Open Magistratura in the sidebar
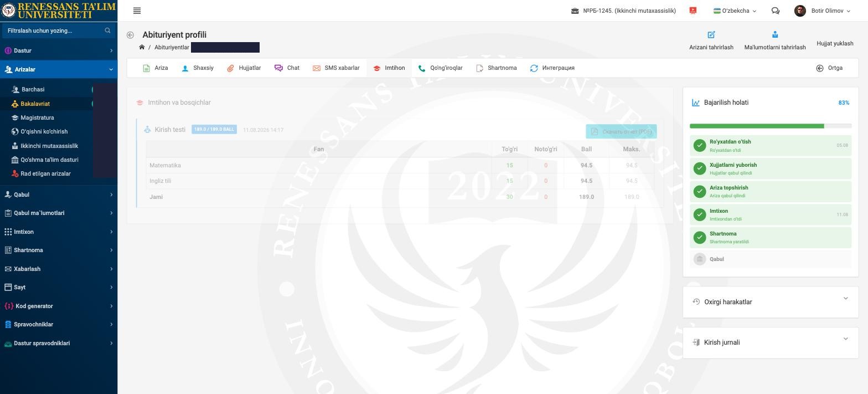The width and height of the screenshot is (868, 394). (37, 117)
